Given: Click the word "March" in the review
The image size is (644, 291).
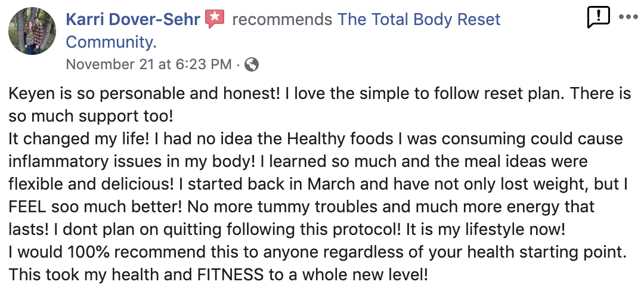Looking at the screenshot, I should [328, 185].
